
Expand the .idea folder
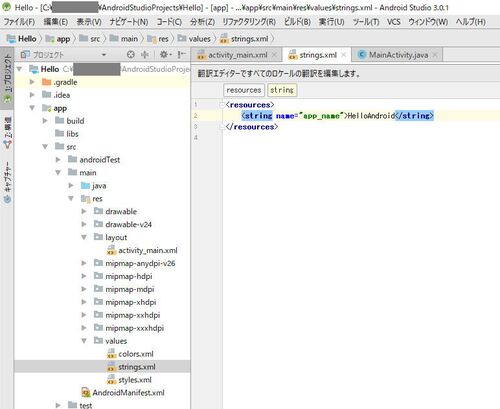[x=32, y=95]
